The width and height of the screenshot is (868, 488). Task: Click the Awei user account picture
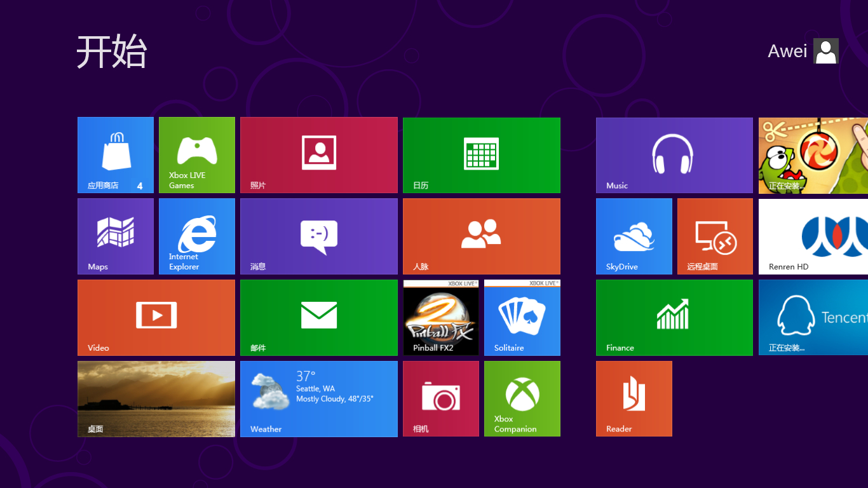coord(826,51)
